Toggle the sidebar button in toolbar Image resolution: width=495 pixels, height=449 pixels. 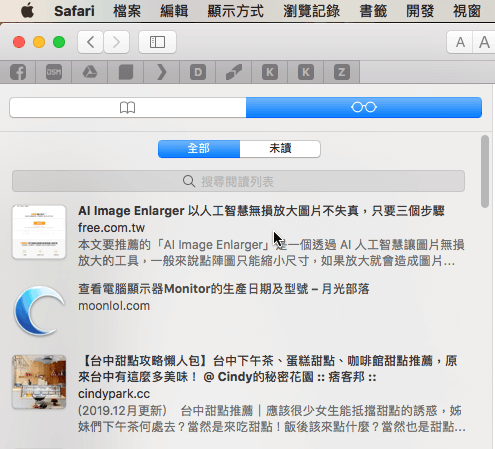click(157, 42)
